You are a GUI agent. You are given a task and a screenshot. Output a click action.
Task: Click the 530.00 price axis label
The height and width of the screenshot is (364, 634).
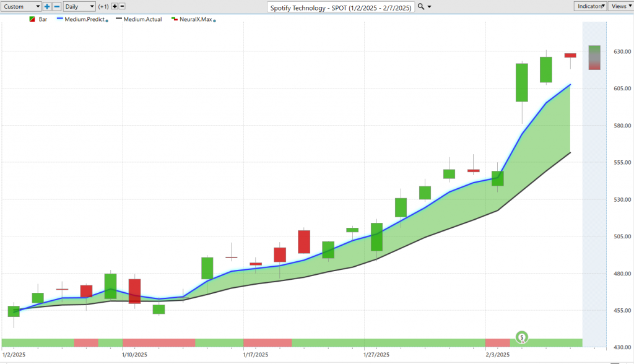[x=622, y=199]
